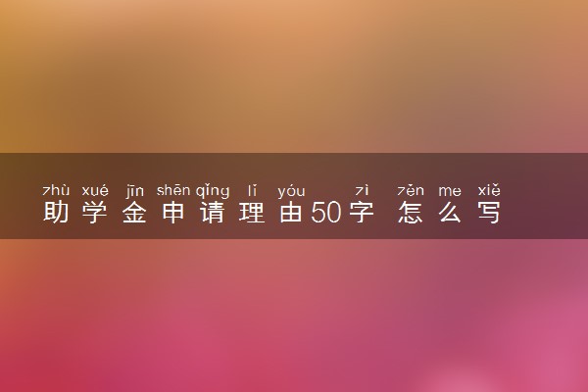Click the character 么 in the title
The height and width of the screenshot is (392, 588).
point(450,212)
